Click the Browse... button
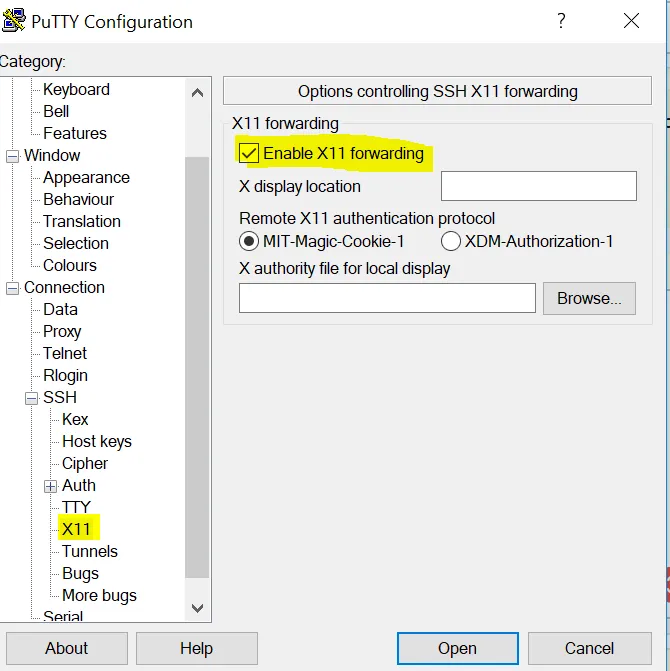The width and height of the screenshot is (670, 671). (x=589, y=298)
